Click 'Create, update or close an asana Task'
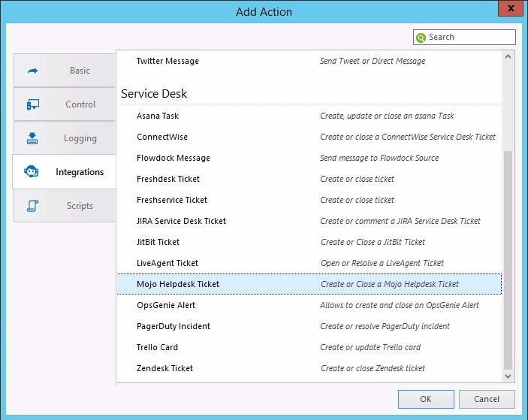 tap(387, 116)
